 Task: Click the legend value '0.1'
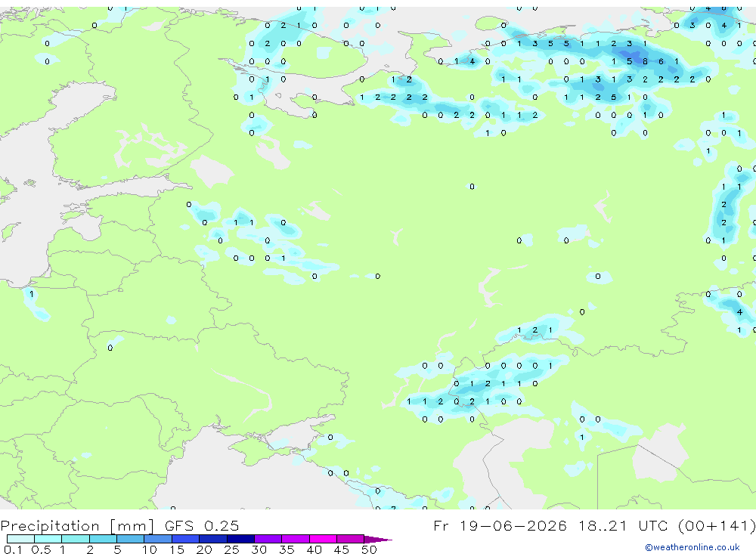pos(13,549)
